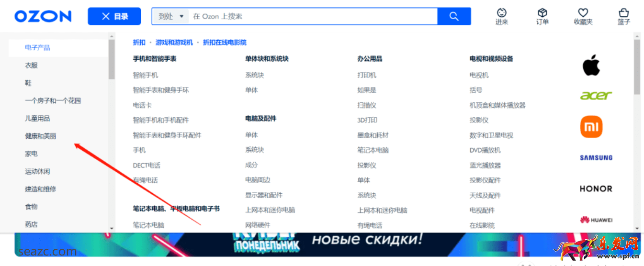644x266 pixels.
Task: Click the sidebar scrollbar up arrow
Action: 112,35
